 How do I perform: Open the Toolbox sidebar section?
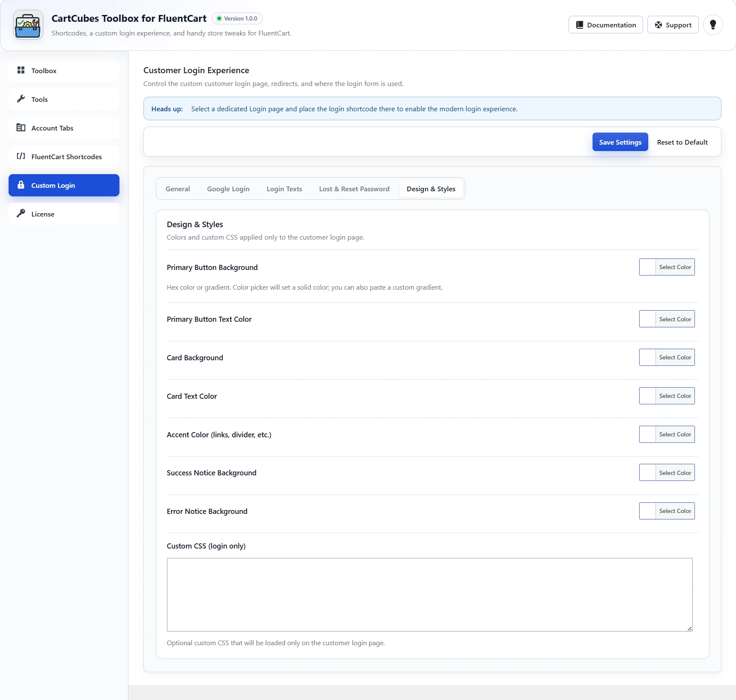(x=64, y=71)
